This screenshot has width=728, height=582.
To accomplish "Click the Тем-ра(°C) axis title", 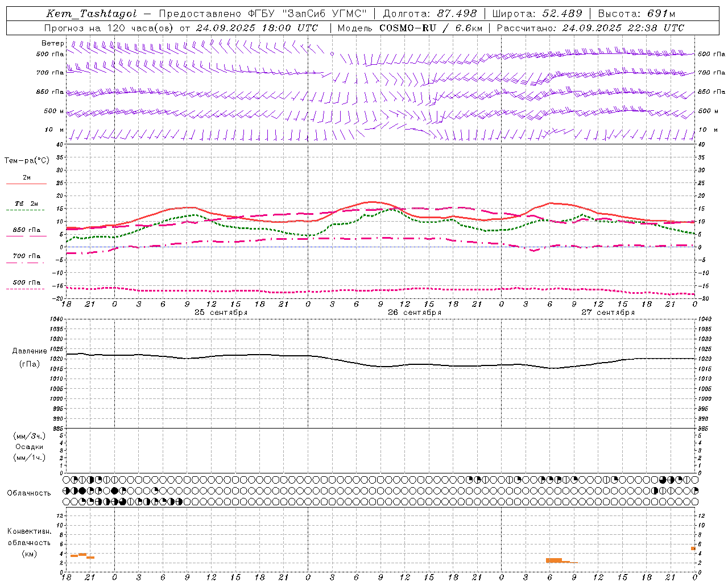I will [27, 161].
